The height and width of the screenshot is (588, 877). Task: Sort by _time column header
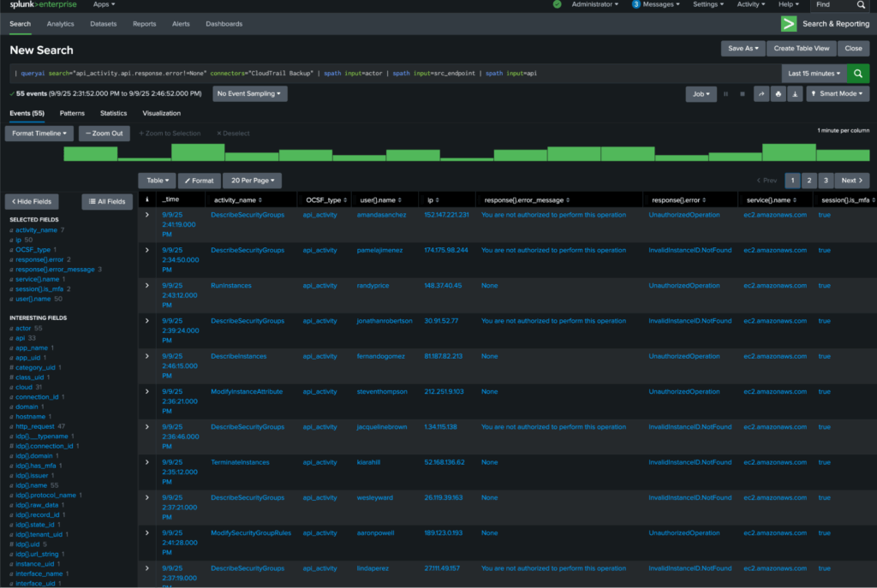pyautogui.click(x=170, y=199)
